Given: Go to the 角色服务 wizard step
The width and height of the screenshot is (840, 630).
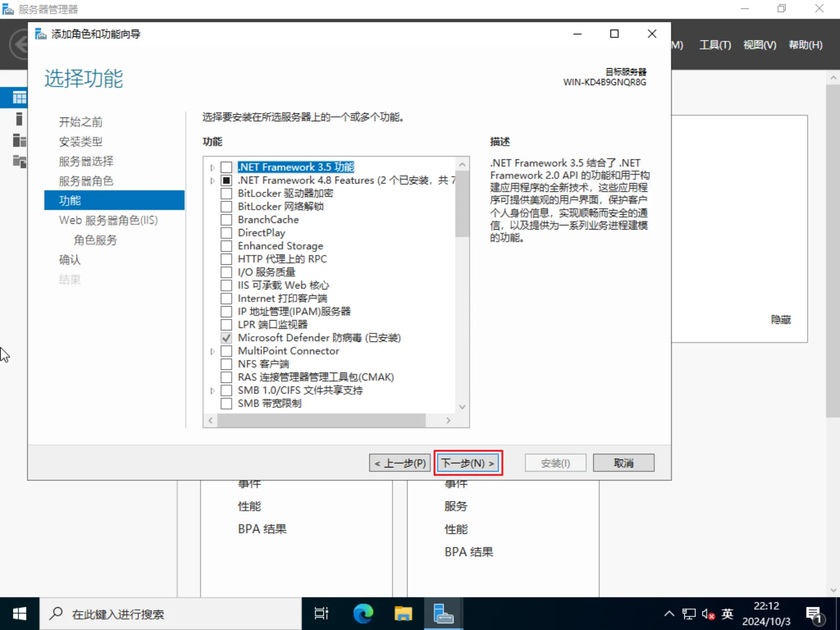Looking at the screenshot, I should (x=95, y=240).
